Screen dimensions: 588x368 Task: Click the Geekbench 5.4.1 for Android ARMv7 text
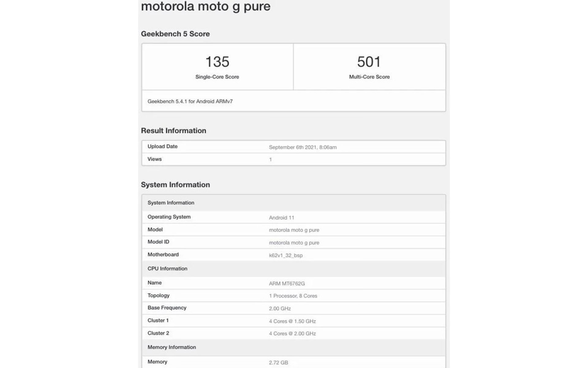click(190, 101)
